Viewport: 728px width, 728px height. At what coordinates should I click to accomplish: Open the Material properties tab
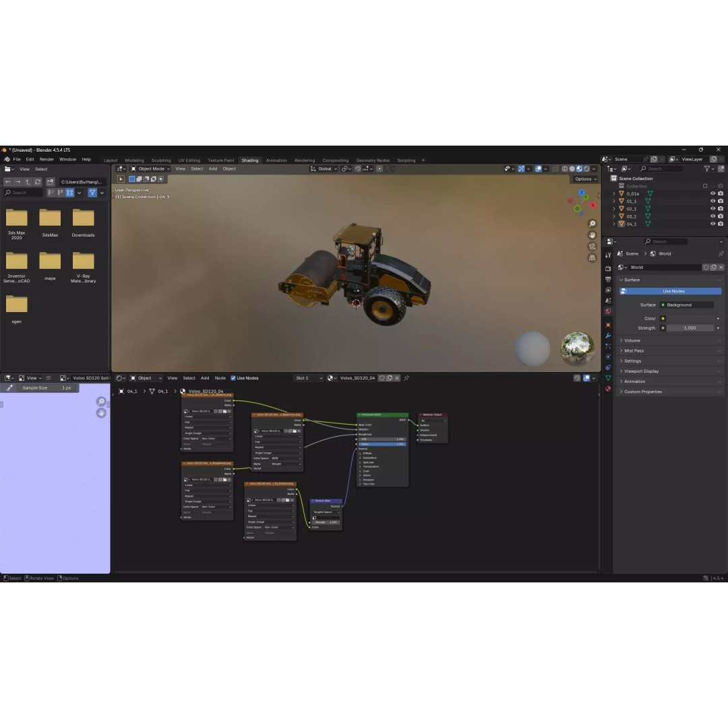[608, 389]
